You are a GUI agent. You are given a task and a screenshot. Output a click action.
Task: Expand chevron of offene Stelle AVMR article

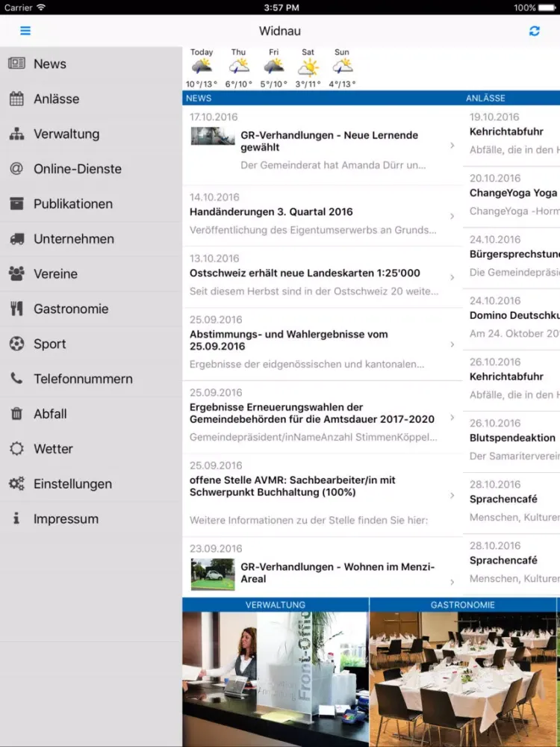[452, 495]
